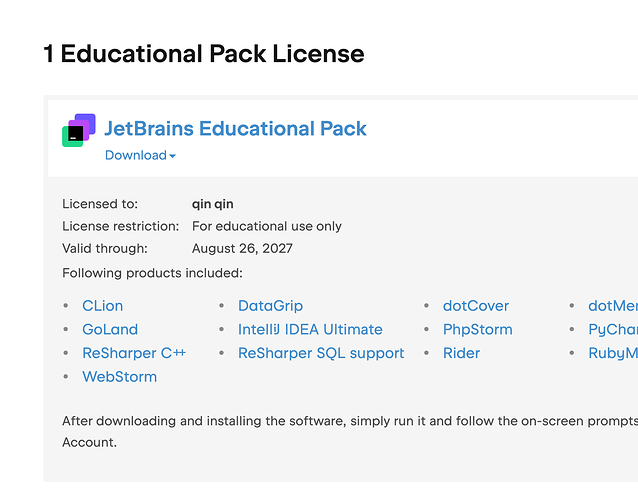Go to the PhpStorm product page
Screen dimensions: 638x500
(x=478, y=329)
